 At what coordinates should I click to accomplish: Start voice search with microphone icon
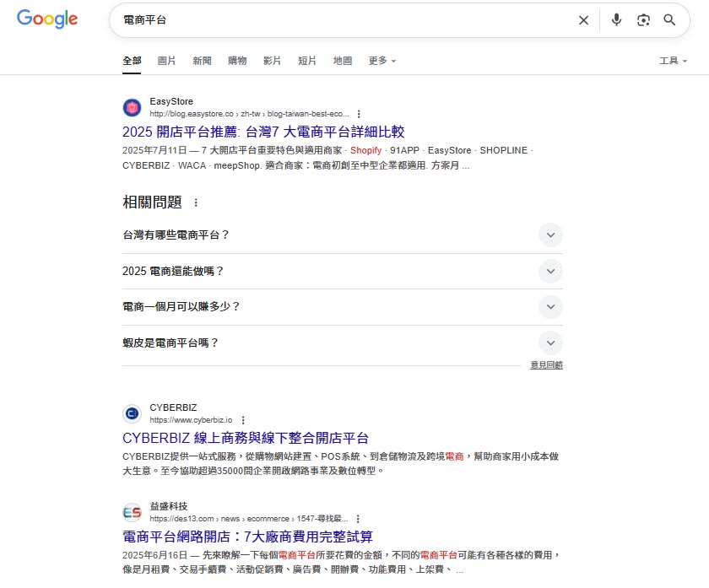(x=616, y=20)
